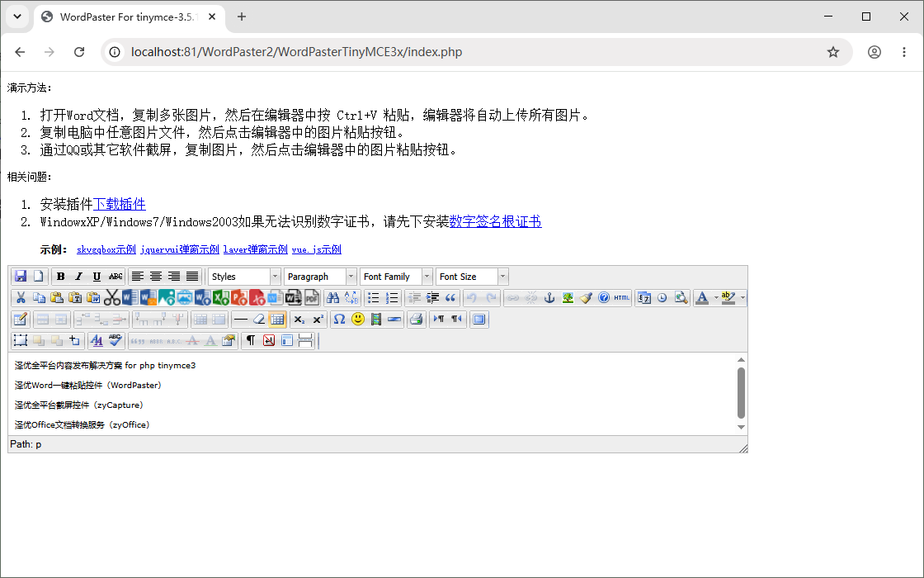Open the jqueryui弹窗示例 link
Viewport: 924px width, 578px height.
pyautogui.click(x=180, y=249)
